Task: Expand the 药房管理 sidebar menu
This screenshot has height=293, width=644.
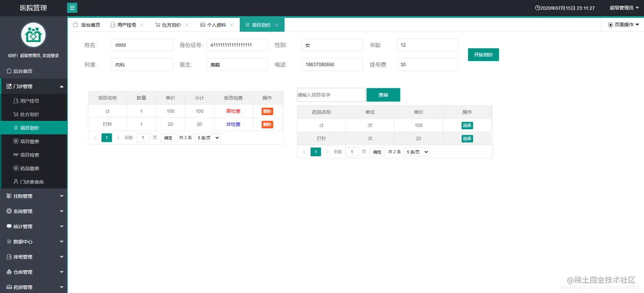Action: pyautogui.click(x=34, y=287)
